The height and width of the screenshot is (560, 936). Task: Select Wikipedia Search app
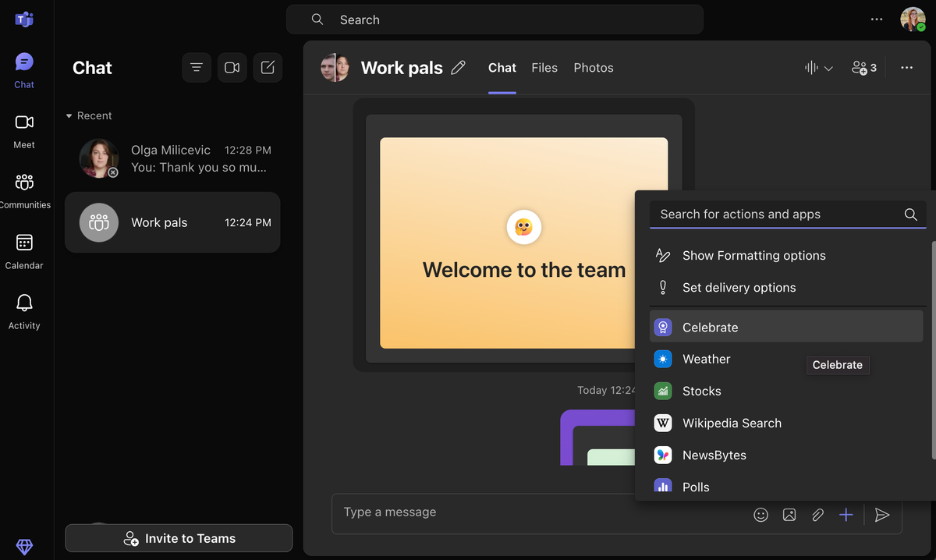click(786, 423)
